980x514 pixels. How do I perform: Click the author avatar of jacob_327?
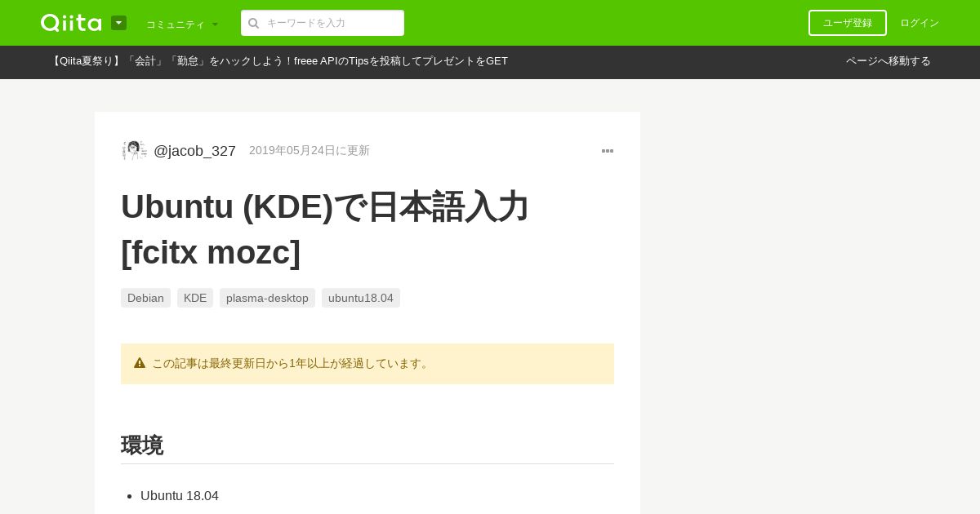point(134,150)
